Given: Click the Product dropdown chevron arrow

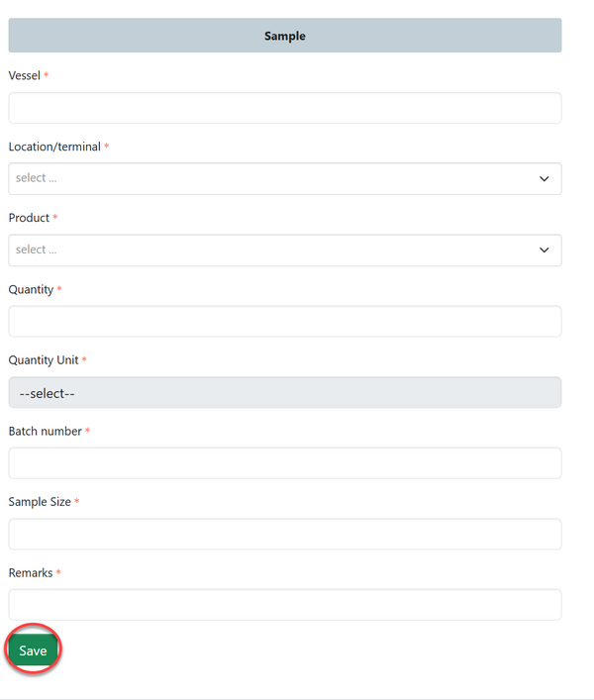Looking at the screenshot, I should (x=544, y=250).
